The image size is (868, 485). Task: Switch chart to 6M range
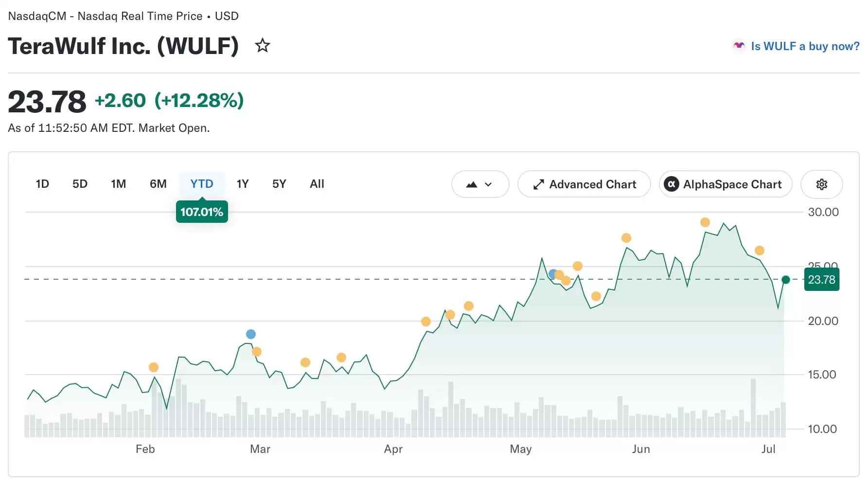click(x=158, y=184)
